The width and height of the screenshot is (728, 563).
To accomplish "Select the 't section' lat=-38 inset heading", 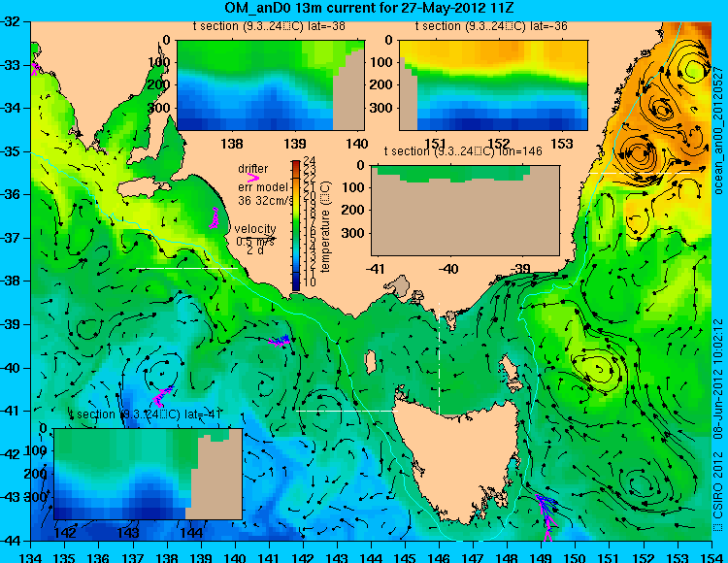I will [269, 26].
